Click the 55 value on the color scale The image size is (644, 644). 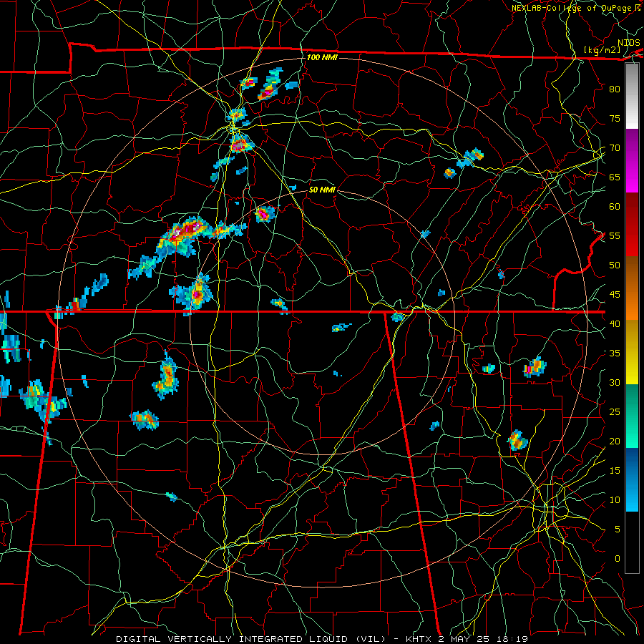click(615, 235)
